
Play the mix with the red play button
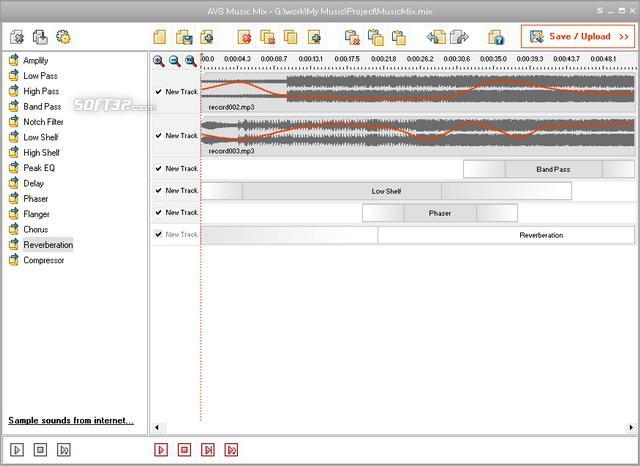(x=161, y=450)
